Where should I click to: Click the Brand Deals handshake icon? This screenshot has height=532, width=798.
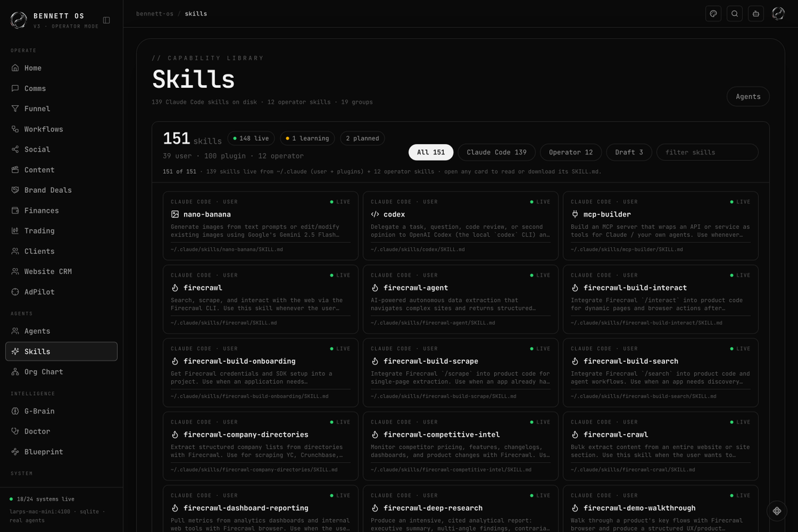(x=15, y=190)
